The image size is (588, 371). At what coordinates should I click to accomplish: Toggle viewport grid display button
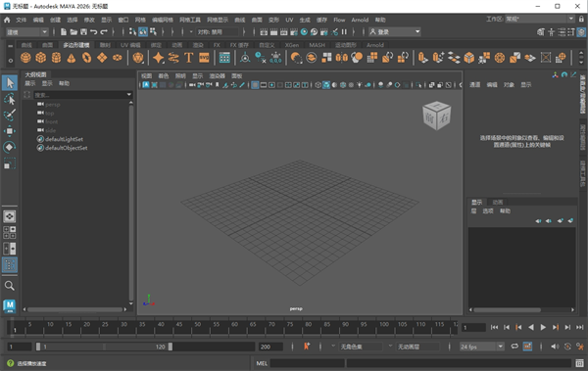point(255,85)
